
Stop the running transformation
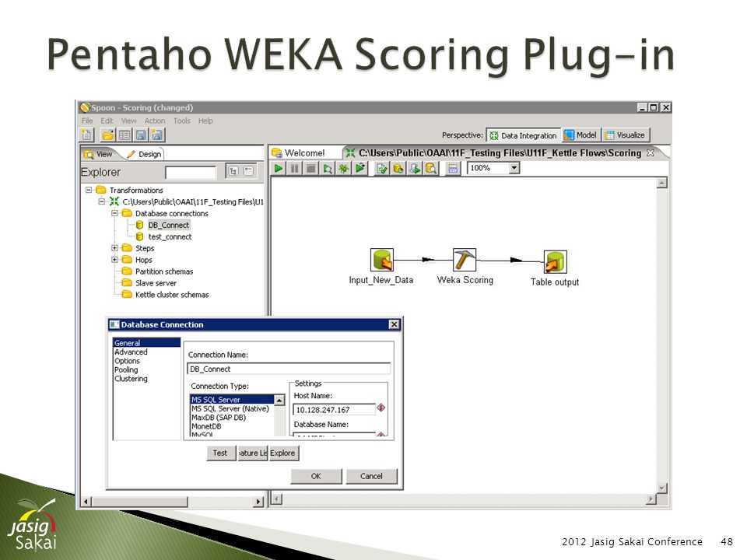311,168
